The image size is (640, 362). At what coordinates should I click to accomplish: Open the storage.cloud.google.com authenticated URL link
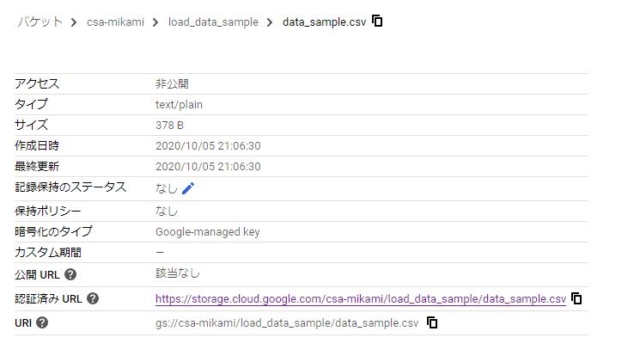[360, 299]
